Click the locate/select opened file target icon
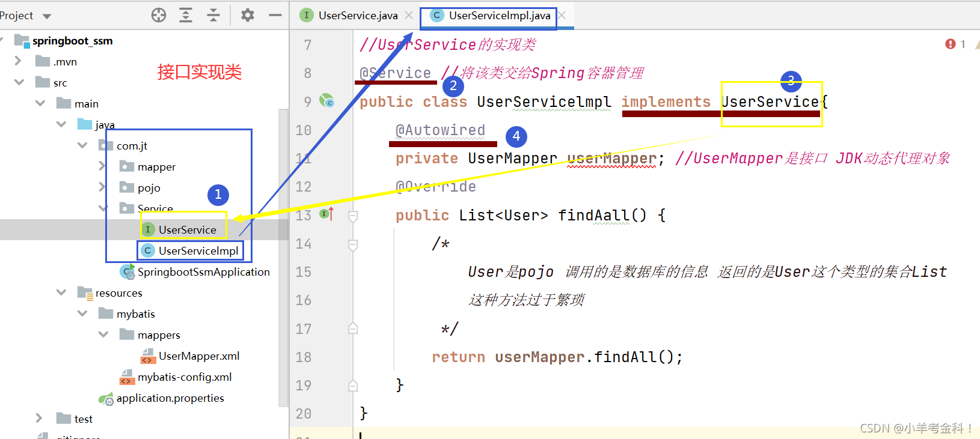980x439 pixels. point(159,16)
